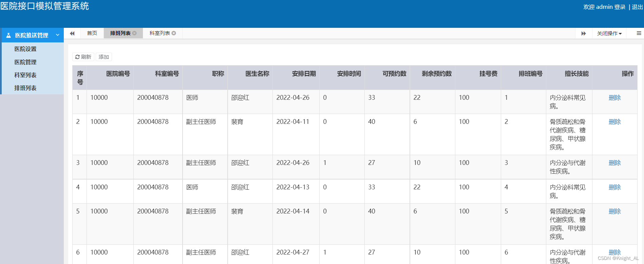The height and width of the screenshot is (264, 644).
Task: Click 裴育 in the 2022-04-11 row
Action: [x=237, y=122]
